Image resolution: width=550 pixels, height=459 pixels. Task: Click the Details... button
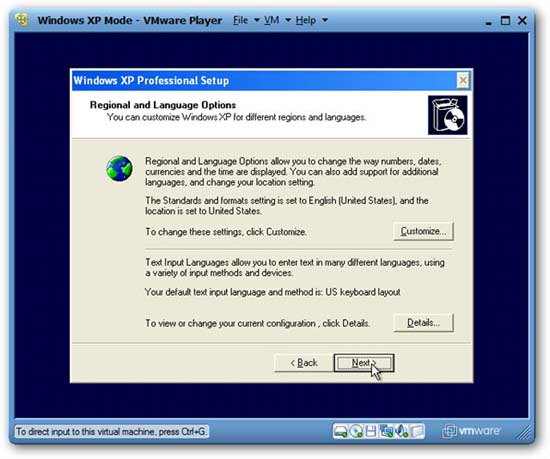423,323
